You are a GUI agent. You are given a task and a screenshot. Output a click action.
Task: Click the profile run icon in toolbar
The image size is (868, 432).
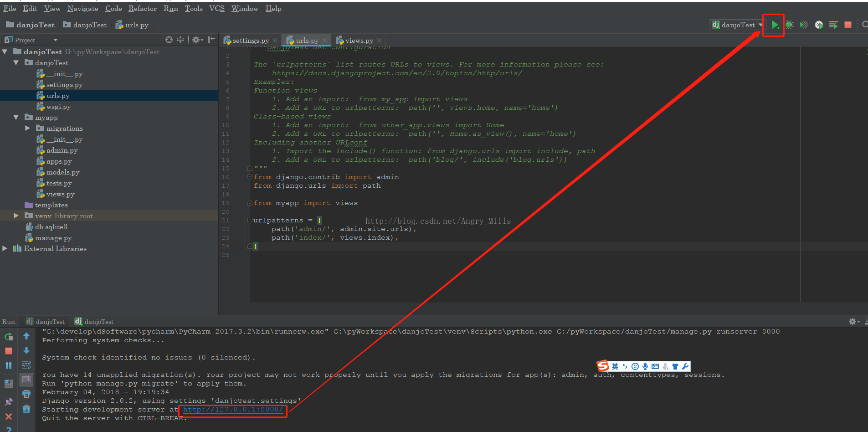click(819, 25)
